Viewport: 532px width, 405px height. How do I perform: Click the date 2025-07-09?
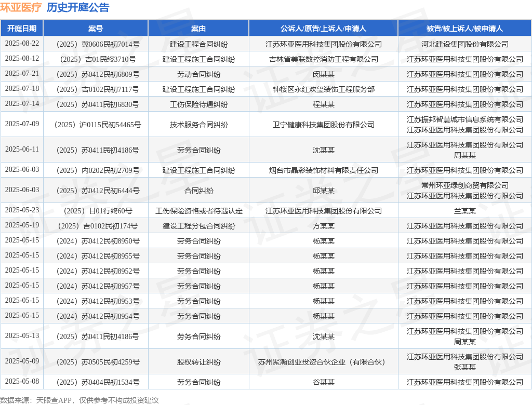22,124
